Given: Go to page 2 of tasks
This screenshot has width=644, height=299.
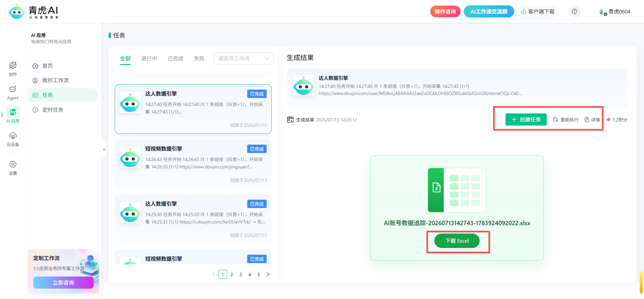Looking at the screenshot, I should click(231, 275).
